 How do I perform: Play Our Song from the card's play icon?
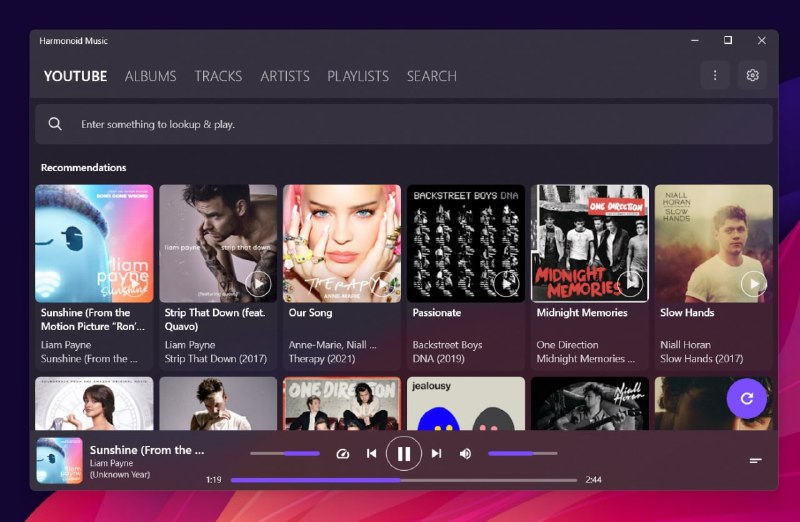click(382, 284)
